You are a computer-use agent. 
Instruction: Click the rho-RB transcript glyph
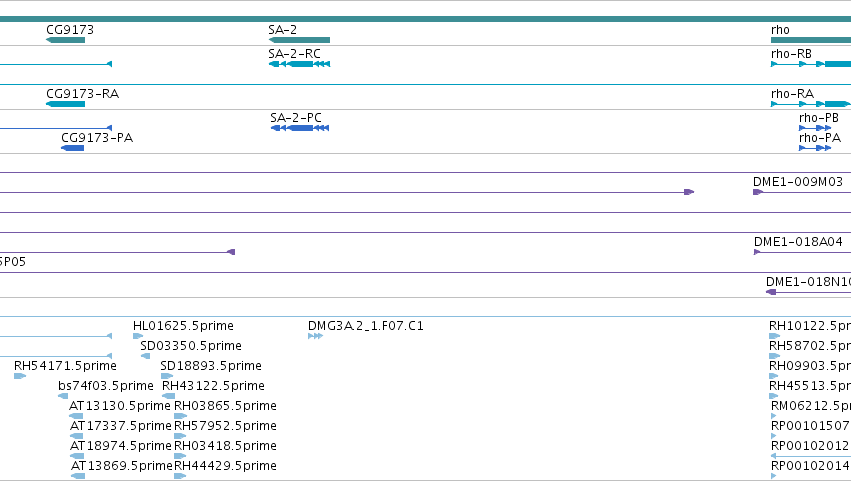(x=811, y=64)
